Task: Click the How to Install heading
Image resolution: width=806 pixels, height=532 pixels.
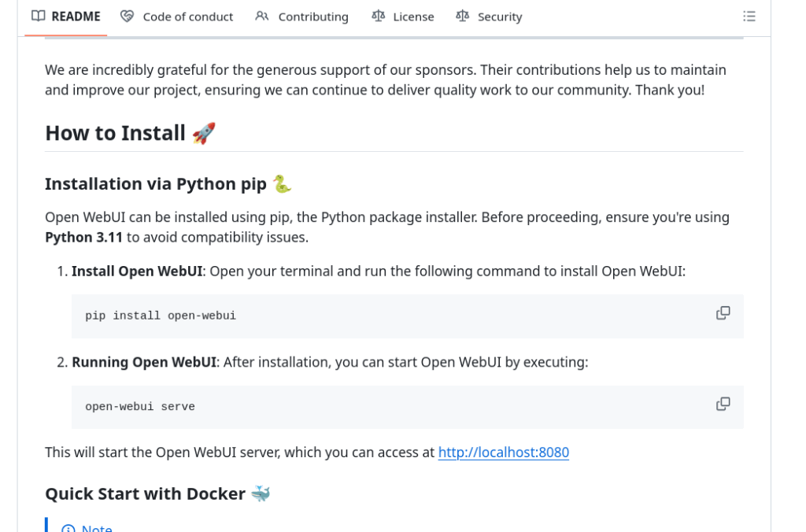Action: (115, 133)
